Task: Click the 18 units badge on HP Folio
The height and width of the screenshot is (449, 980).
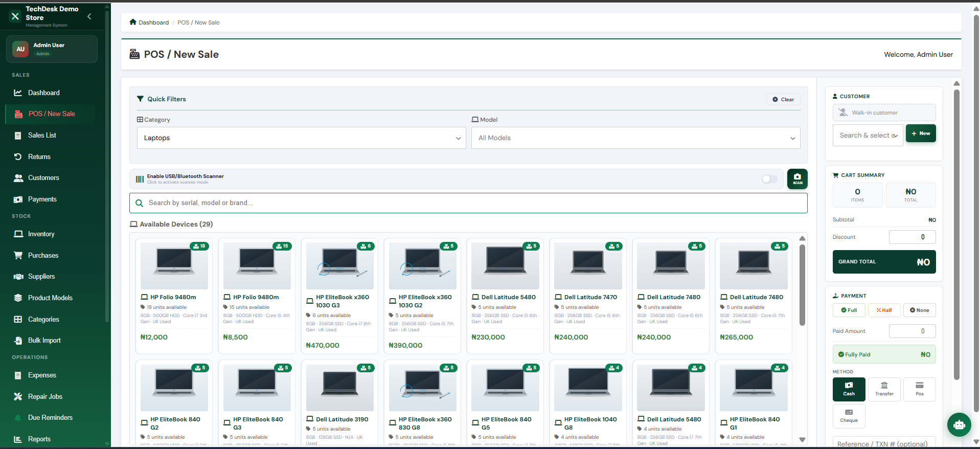Action: point(199,246)
